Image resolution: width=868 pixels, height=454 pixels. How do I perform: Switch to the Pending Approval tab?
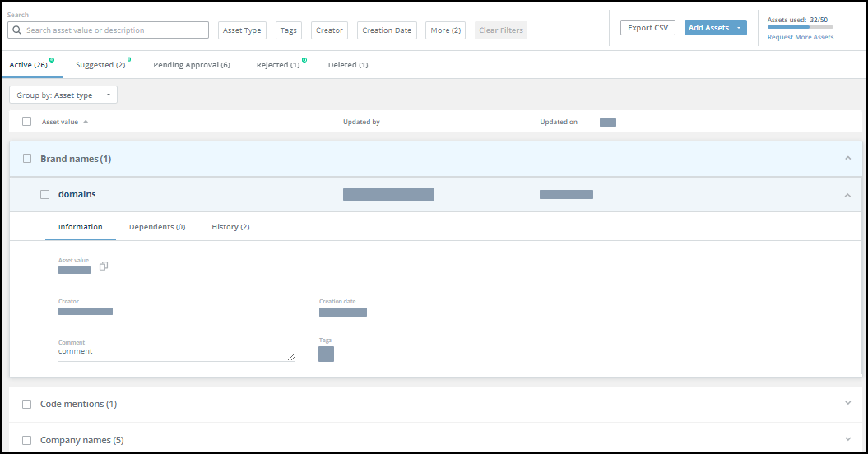pos(191,65)
